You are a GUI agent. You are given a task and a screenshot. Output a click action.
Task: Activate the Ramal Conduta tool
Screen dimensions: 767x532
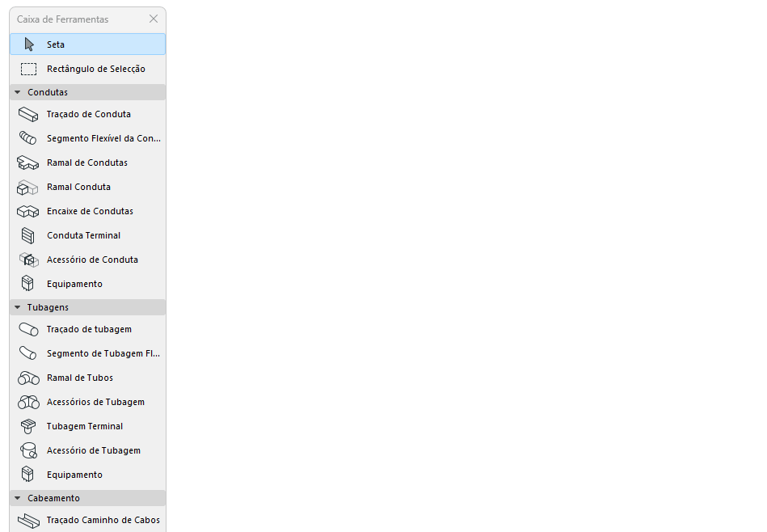(27, 187)
